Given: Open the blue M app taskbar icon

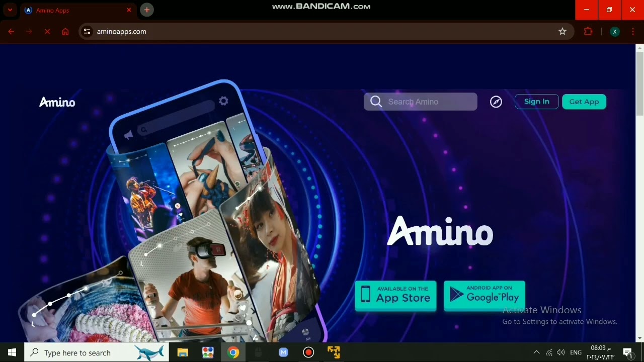Looking at the screenshot, I should pyautogui.click(x=283, y=352).
